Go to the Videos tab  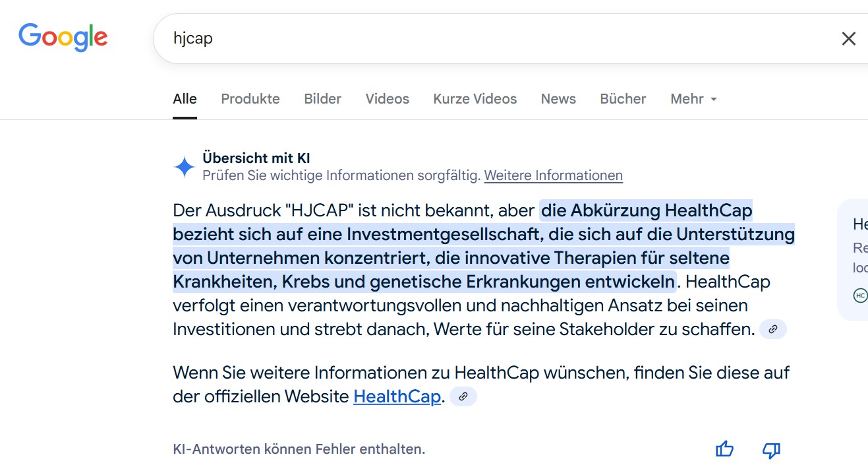[388, 99]
